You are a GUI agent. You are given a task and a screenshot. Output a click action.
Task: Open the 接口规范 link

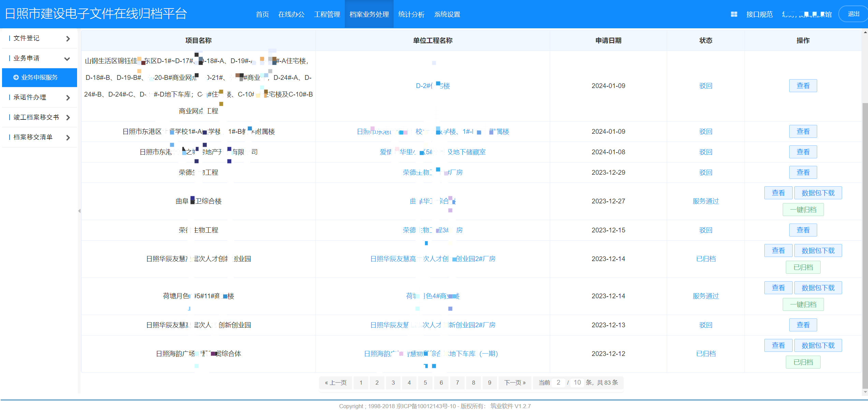click(x=759, y=14)
